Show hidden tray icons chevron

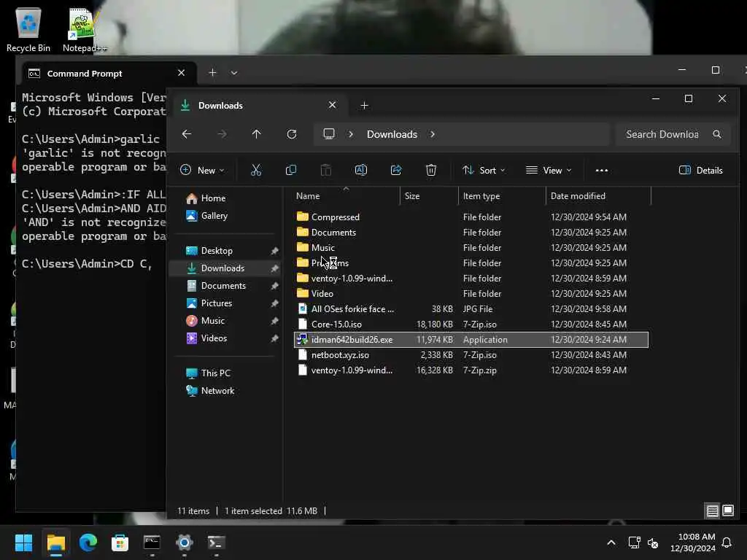coord(611,542)
